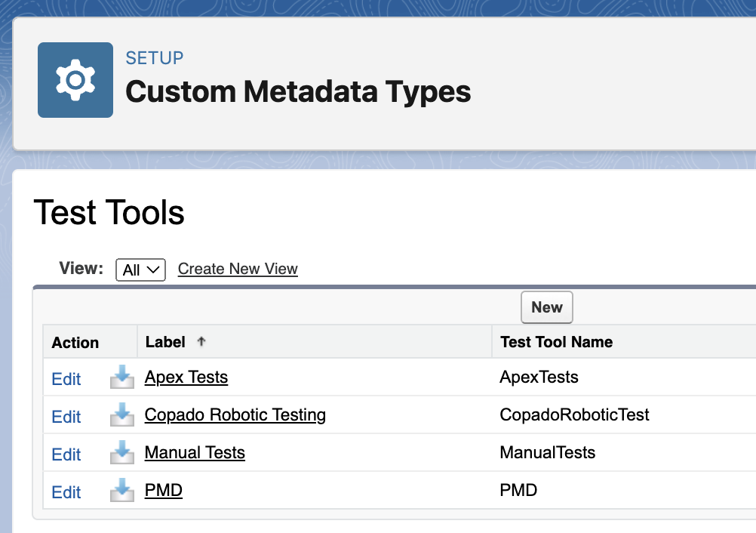Select the ApexTests tool name cell
This screenshot has width=756, height=533.
click(539, 377)
